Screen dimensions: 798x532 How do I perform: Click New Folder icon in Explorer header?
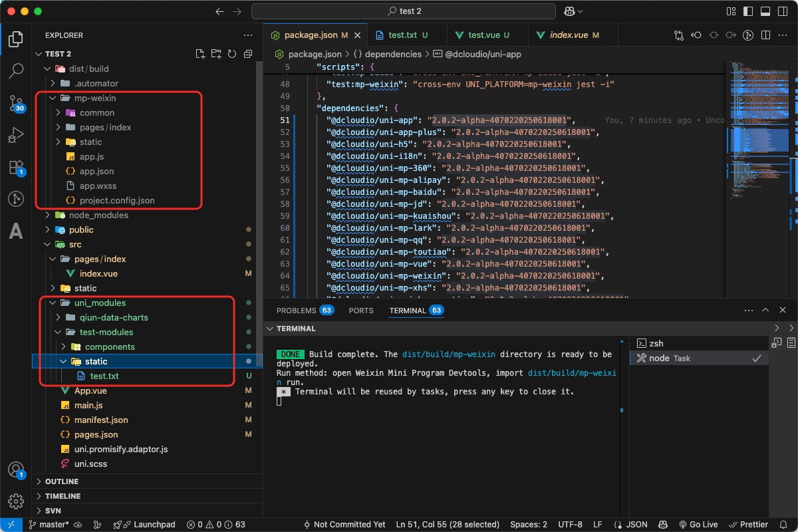click(216, 54)
